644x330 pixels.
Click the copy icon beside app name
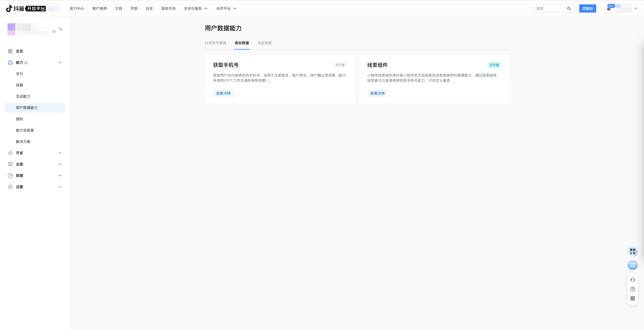pos(54,32)
